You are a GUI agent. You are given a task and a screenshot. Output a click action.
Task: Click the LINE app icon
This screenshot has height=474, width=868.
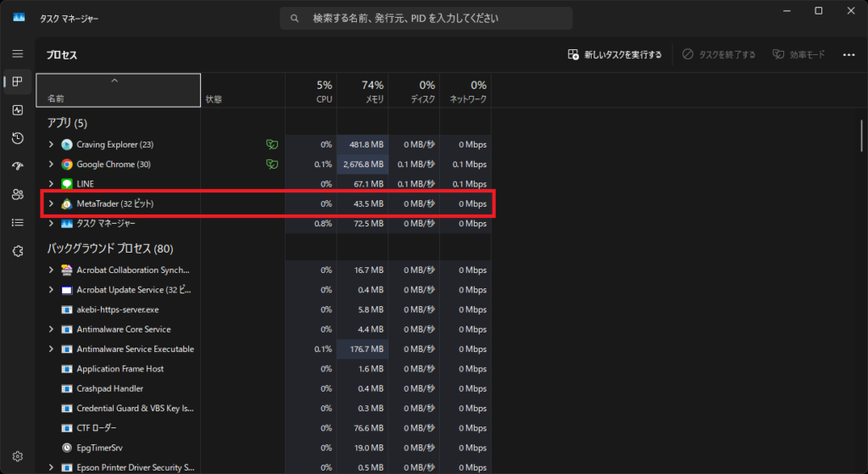[x=67, y=184]
